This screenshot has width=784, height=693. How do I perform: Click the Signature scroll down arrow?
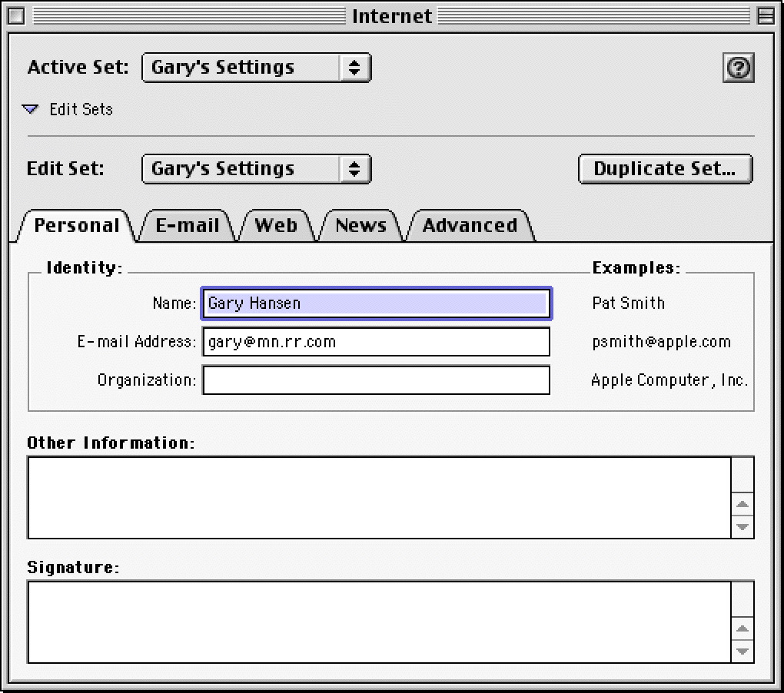click(x=742, y=651)
